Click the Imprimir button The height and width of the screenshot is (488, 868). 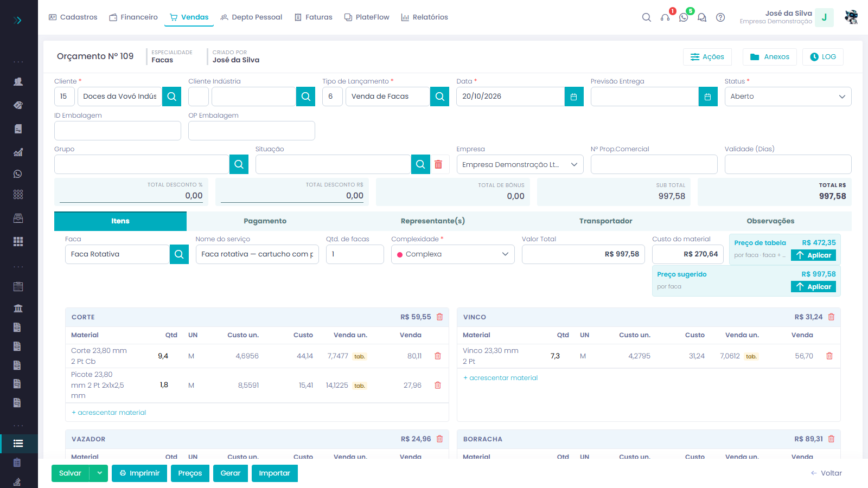(x=139, y=473)
